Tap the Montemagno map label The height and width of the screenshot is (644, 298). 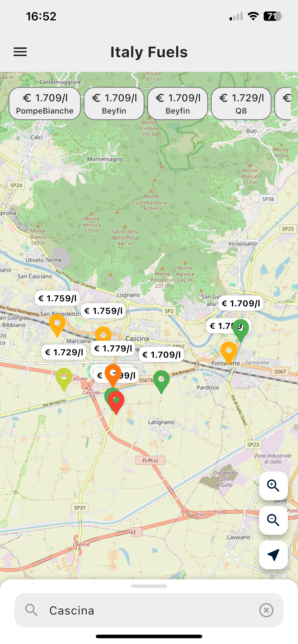point(105,159)
